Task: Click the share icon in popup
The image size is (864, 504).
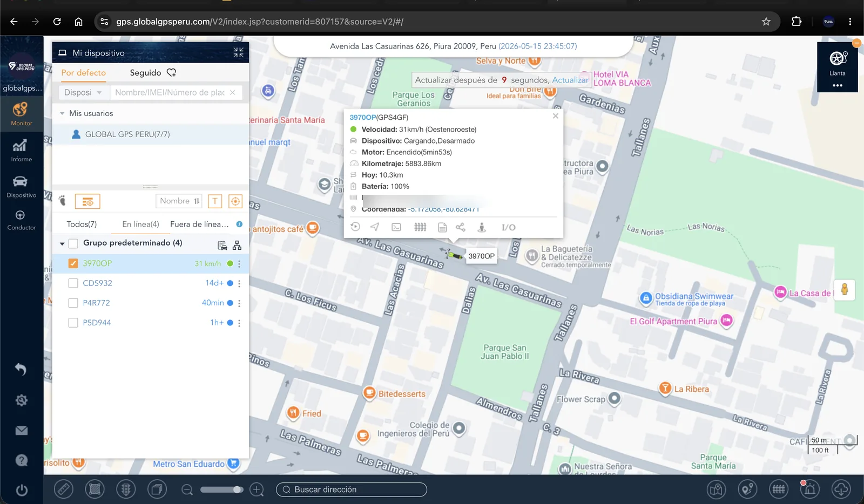Action: [461, 227]
